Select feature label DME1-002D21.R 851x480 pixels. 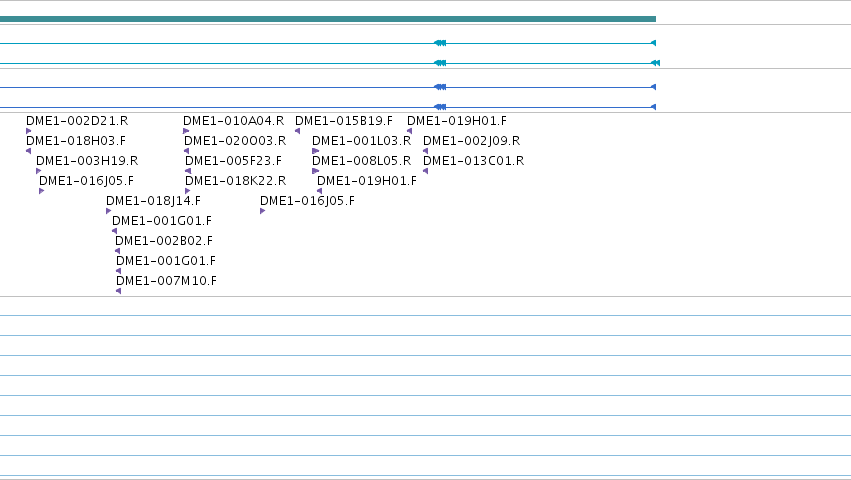(x=77, y=121)
